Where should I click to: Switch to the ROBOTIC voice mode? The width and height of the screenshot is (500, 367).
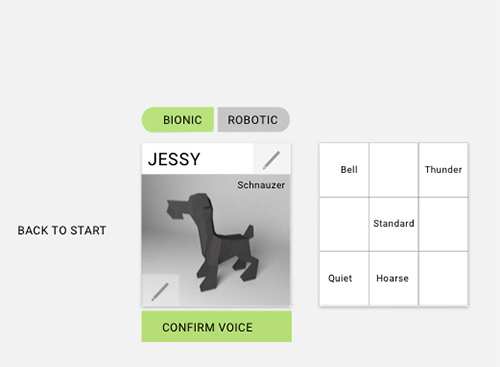pyautogui.click(x=253, y=120)
